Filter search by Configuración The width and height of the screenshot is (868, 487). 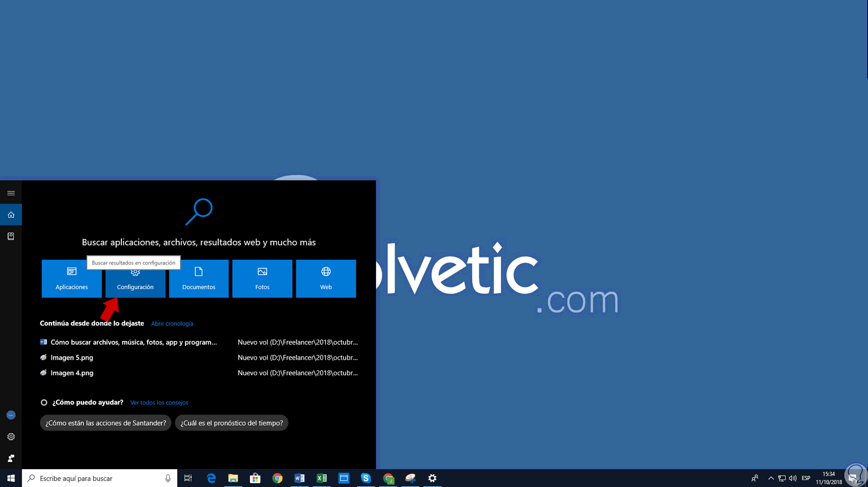(135, 279)
